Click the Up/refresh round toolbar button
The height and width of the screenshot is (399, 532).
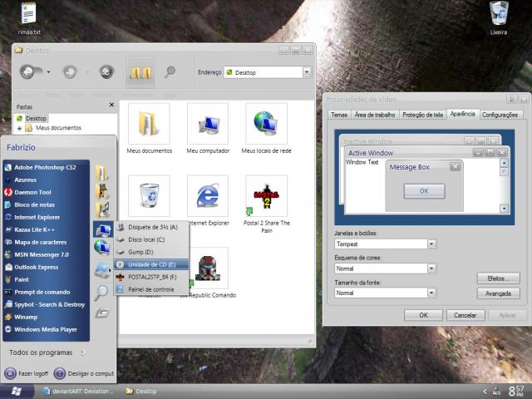point(106,72)
